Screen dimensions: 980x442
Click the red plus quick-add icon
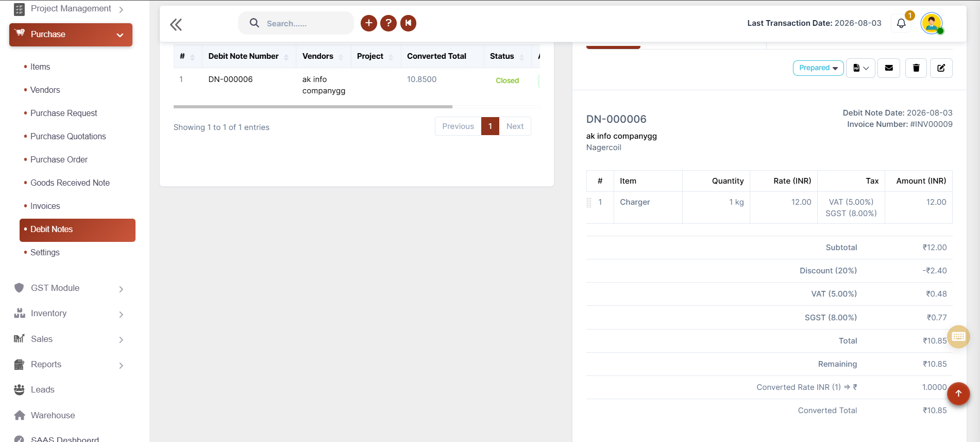[x=368, y=23]
